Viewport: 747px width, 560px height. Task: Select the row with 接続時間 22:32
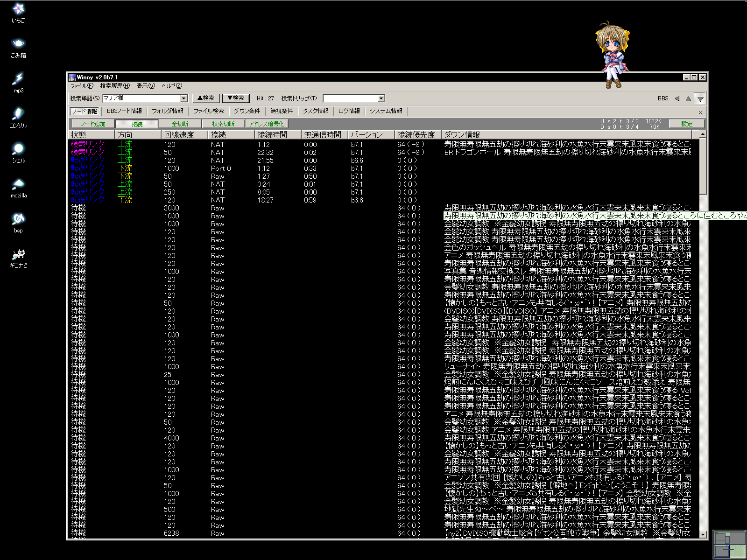[380, 153]
